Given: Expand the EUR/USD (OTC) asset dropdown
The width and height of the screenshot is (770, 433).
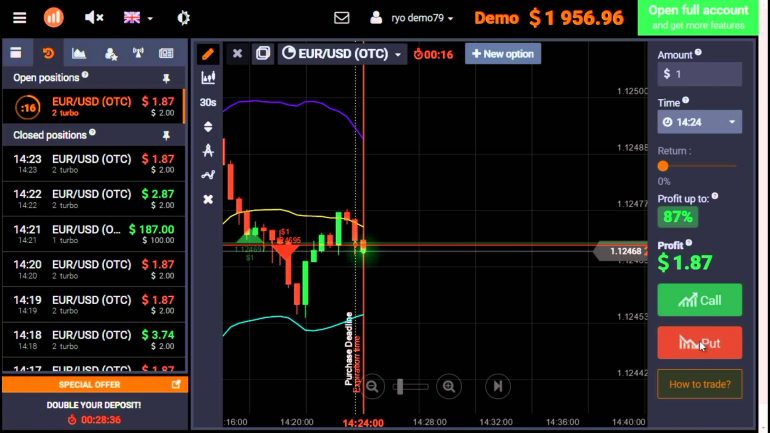Looking at the screenshot, I should tap(343, 54).
